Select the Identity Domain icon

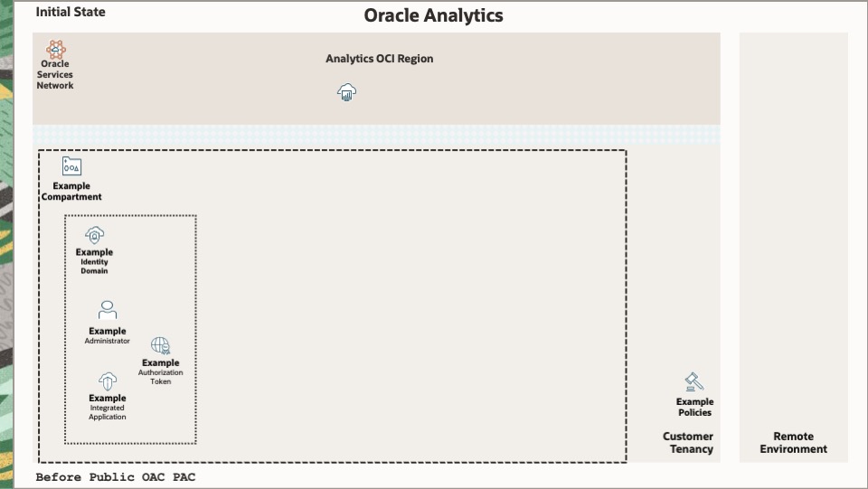click(x=94, y=235)
